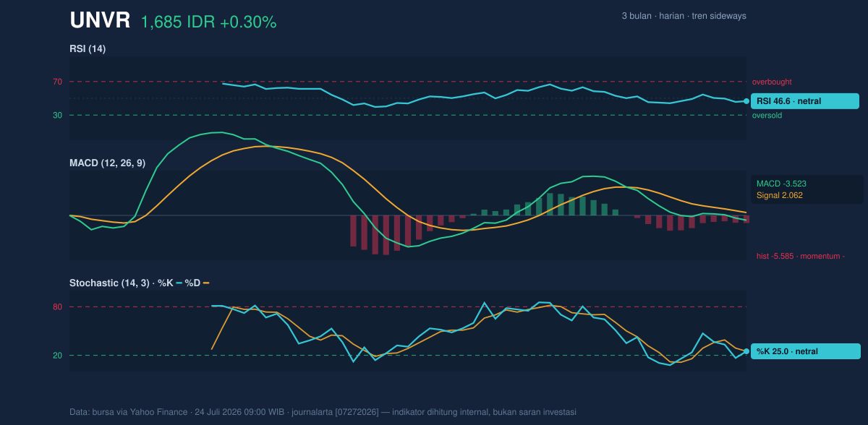The image size is (868, 425).
Task: Select the RSI 46.6 netral badge
Action: [x=805, y=101]
